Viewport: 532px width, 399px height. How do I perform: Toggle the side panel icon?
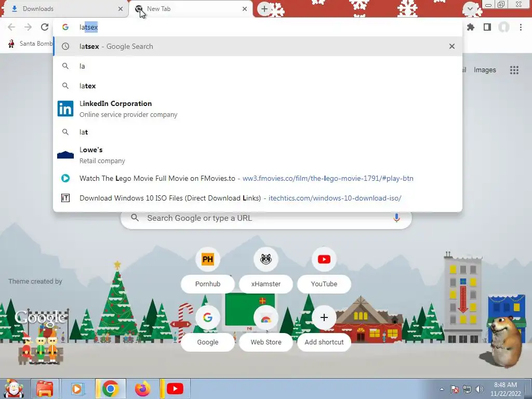tap(487, 27)
